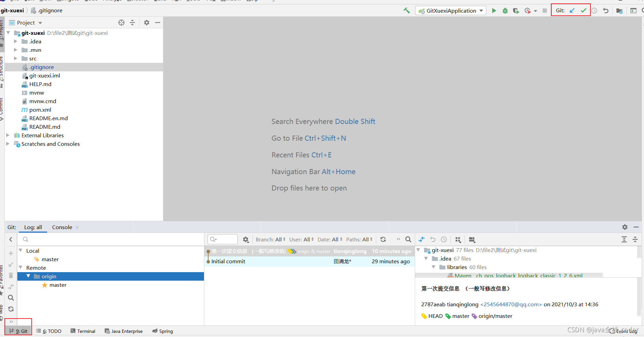This screenshot has width=644, height=337.
Task: Expand Scratches and Consoles node
Action: [8, 144]
